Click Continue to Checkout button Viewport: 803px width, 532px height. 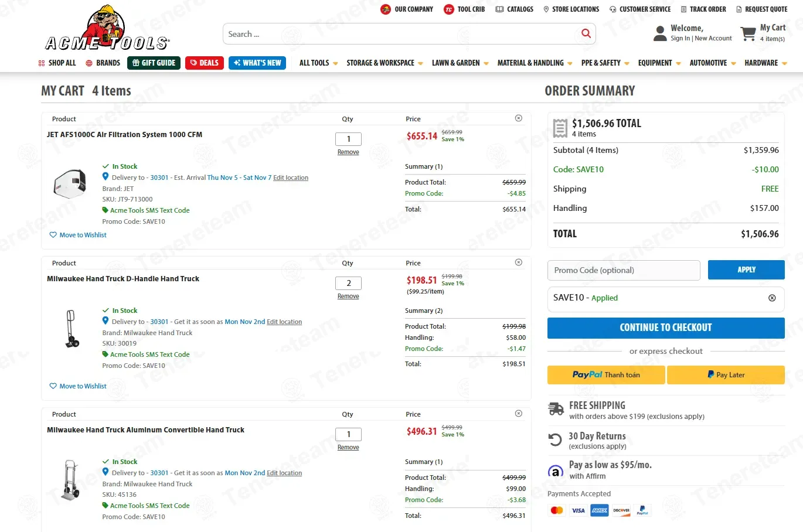(x=666, y=328)
